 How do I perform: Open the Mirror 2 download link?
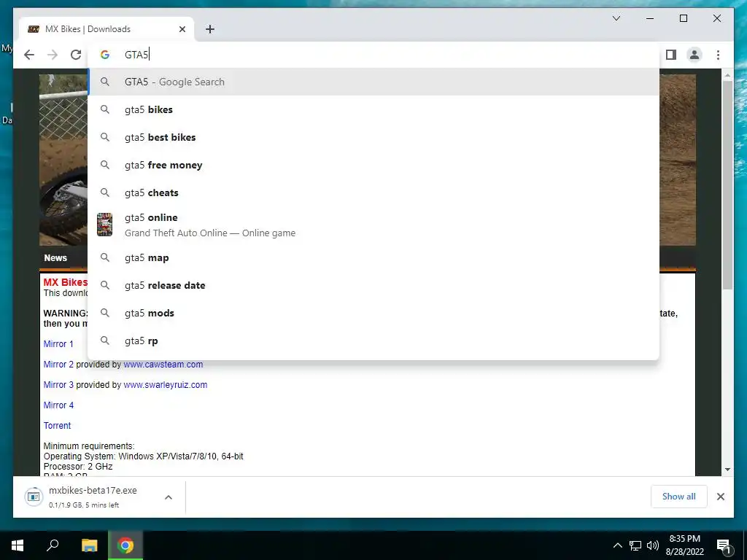[58, 365]
